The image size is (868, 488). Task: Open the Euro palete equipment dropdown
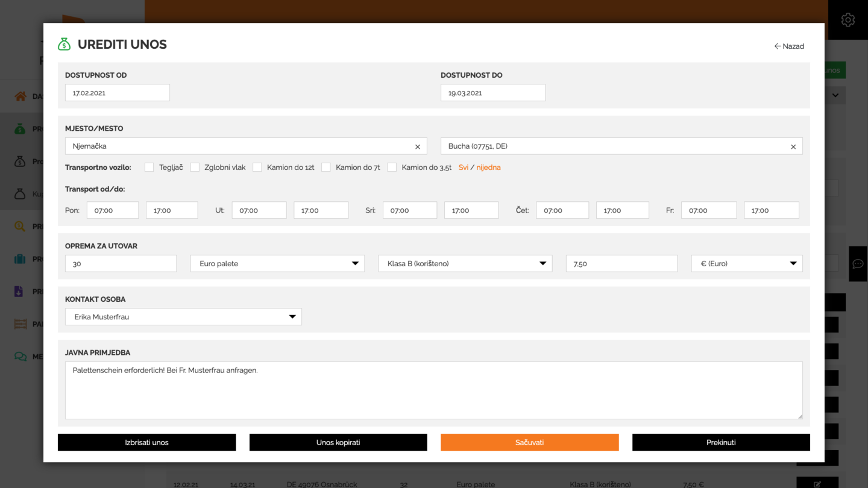(x=277, y=264)
